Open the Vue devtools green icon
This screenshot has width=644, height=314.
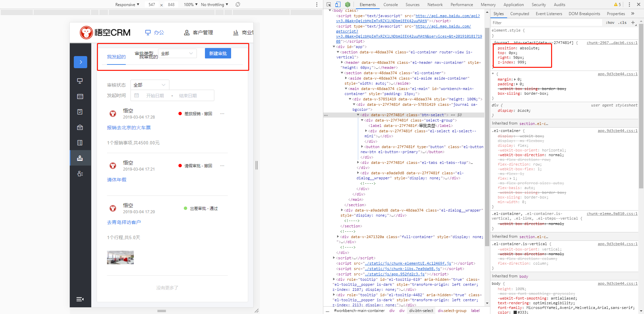pyautogui.click(x=347, y=4)
